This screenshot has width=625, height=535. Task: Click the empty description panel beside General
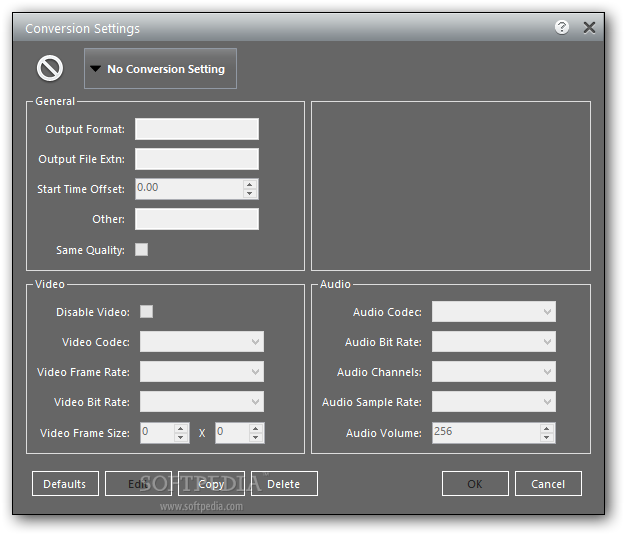pos(451,186)
